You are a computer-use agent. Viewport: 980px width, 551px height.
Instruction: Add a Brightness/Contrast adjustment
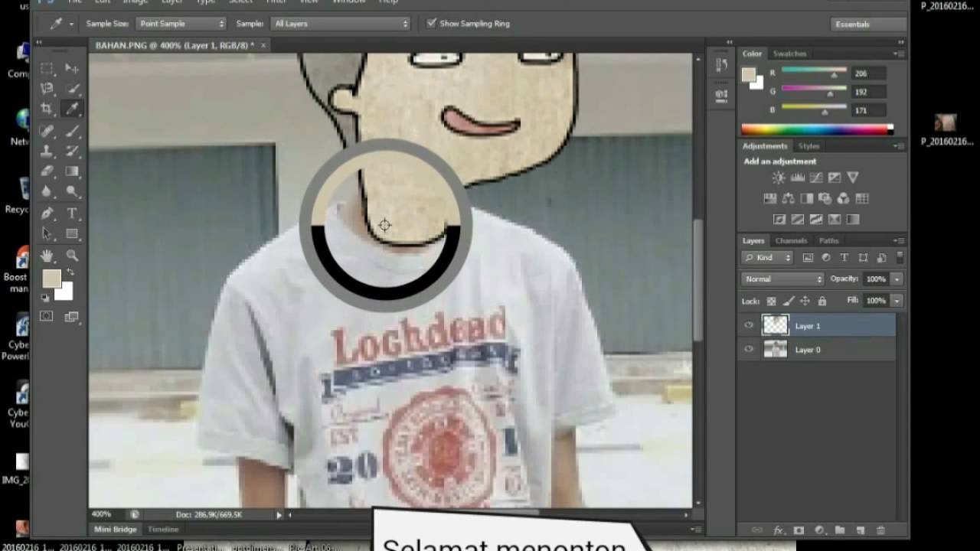click(779, 178)
